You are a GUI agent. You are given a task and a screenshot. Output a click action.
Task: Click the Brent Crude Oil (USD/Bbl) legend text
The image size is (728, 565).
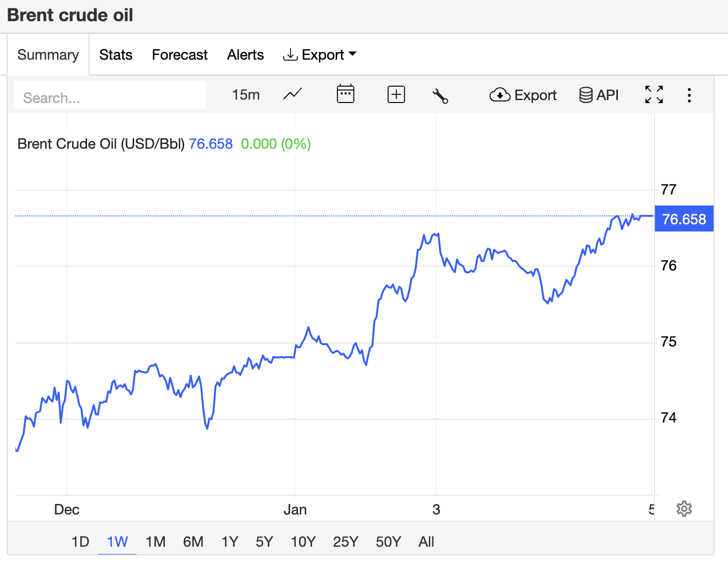pos(101,144)
